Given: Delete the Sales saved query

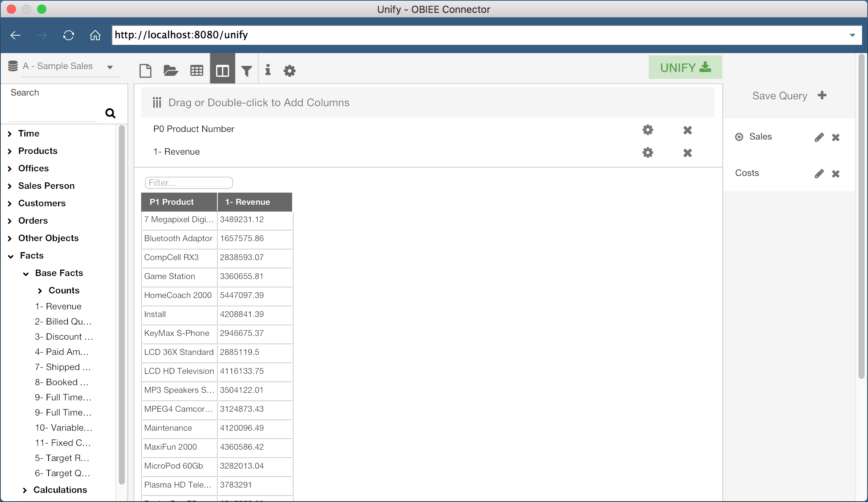Looking at the screenshot, I should (x=836, y=137).
